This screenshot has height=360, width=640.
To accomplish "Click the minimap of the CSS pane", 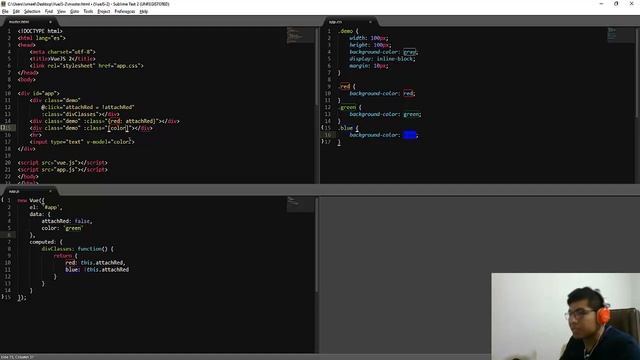I will [x=620, y=35].
